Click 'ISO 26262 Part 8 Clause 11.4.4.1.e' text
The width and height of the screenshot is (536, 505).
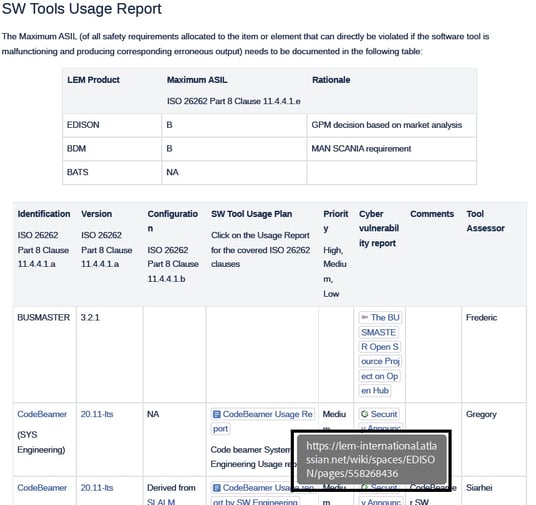pyautogui.click(x=234, y=101)
